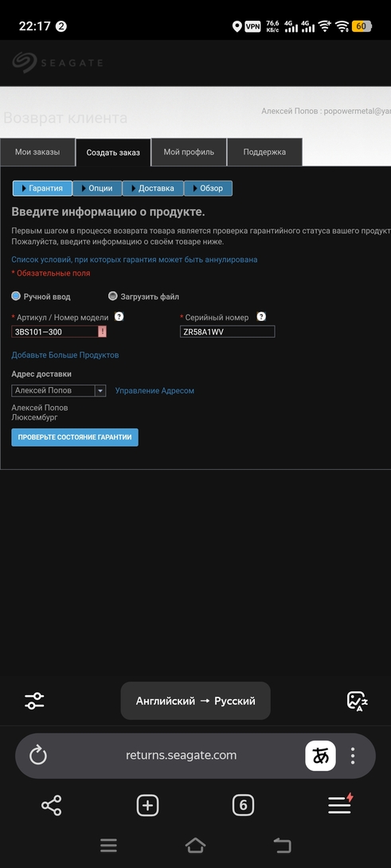Screen dimensions: 391x868
Task: Tap the browser reload icon
Action: pyautogui.click(x=37, y=755)
